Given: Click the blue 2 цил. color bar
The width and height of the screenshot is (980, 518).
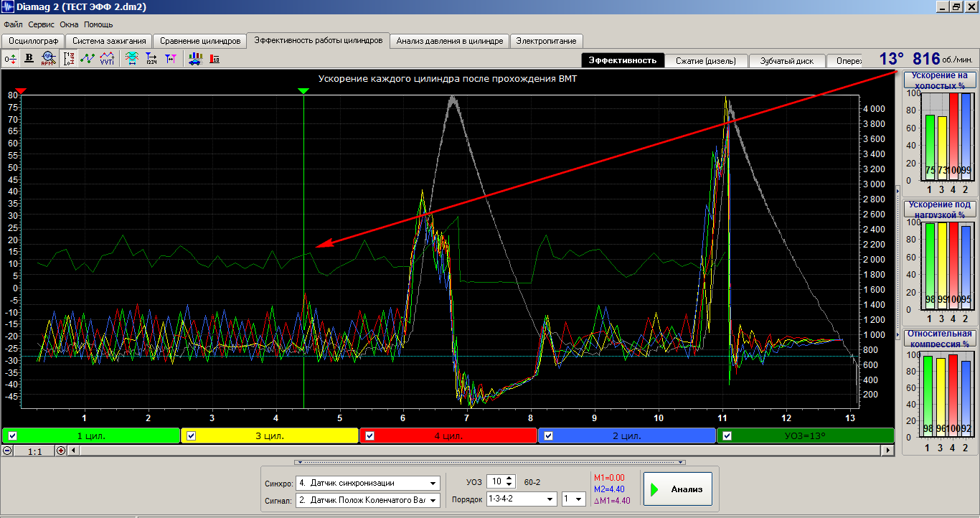Looking at the screenshot, I should tap(627, 435).
